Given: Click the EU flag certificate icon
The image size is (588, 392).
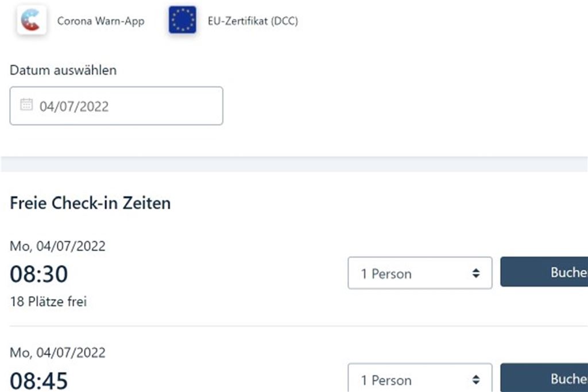Looking at the screenshot, I should pyautogui.click(x=182, y=20).
